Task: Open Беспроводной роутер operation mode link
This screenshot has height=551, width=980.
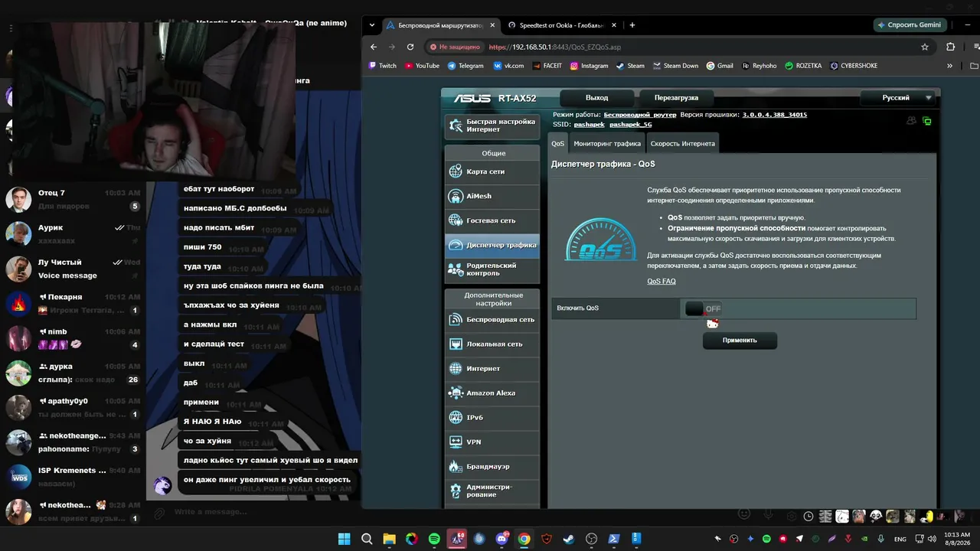Action: point(640,115)
